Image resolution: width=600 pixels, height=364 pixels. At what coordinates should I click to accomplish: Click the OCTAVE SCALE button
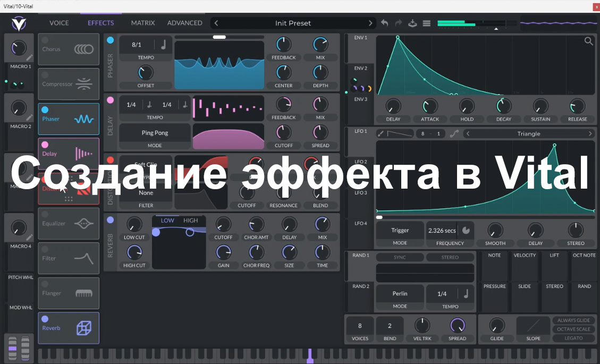pyautogui.click(x=573, y=329)
